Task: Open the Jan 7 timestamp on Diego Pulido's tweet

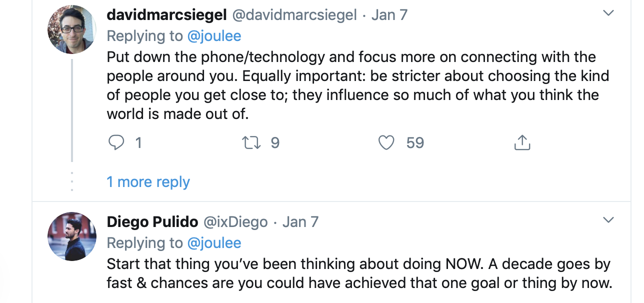Action: pos(300,221)
